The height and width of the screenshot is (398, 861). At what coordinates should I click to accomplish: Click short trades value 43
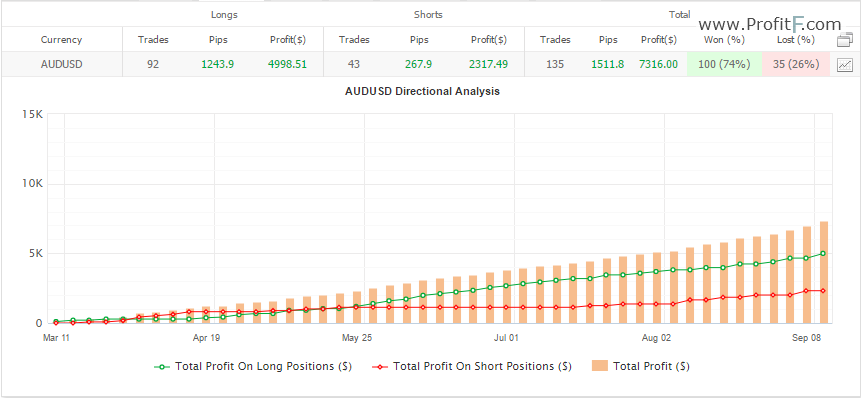point(354,64)
